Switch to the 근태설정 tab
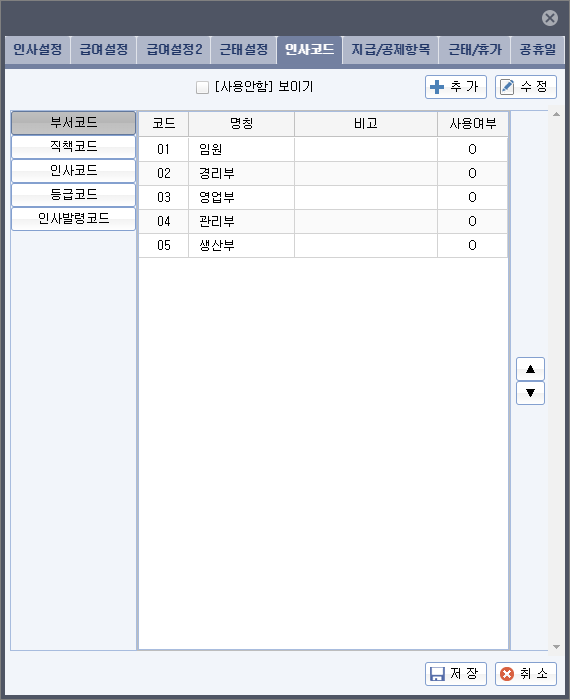Screen dimensions: 570x700 244,50
